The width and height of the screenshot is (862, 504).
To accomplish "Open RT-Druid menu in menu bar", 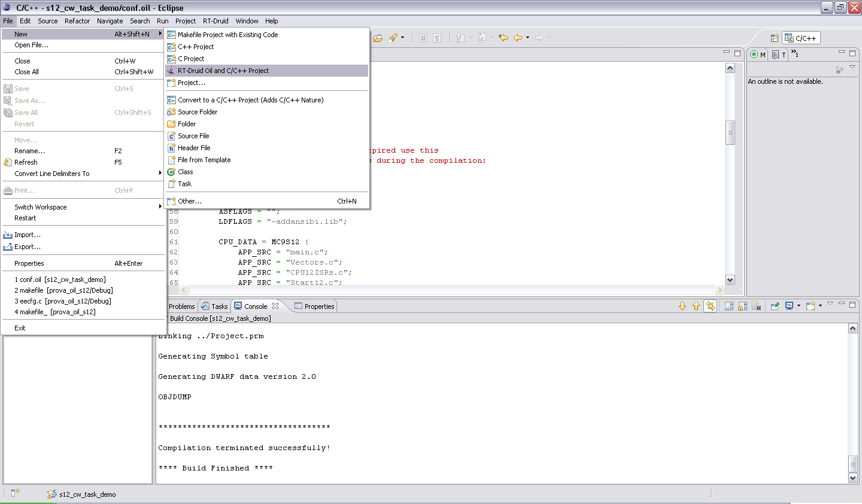I will (215, 21).
